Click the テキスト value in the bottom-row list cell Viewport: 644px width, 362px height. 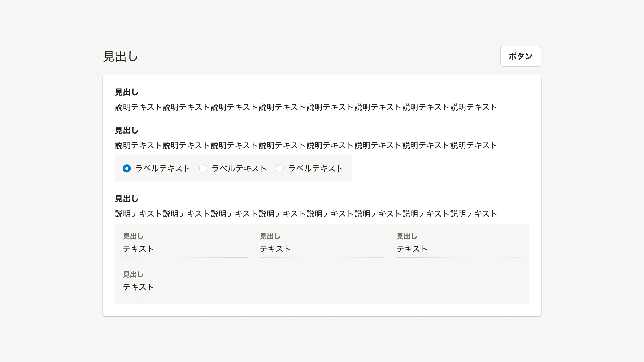pyautogui.click(x=138, y=287)
